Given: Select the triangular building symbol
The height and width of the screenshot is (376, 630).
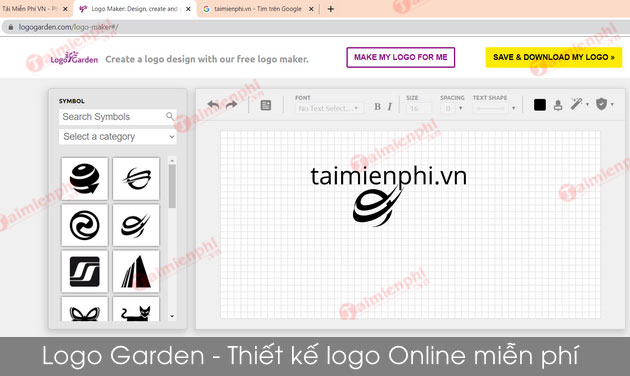Looking at the screenshot, I should pos(136,271).
